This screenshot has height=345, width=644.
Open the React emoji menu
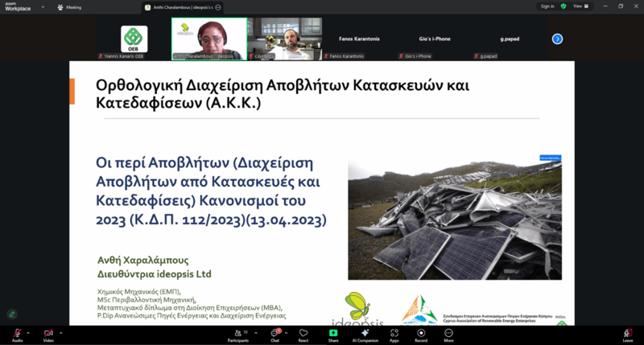303,333
